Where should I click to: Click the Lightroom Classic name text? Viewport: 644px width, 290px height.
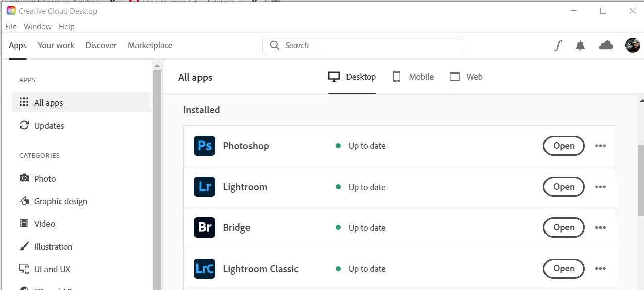[261, 269]
